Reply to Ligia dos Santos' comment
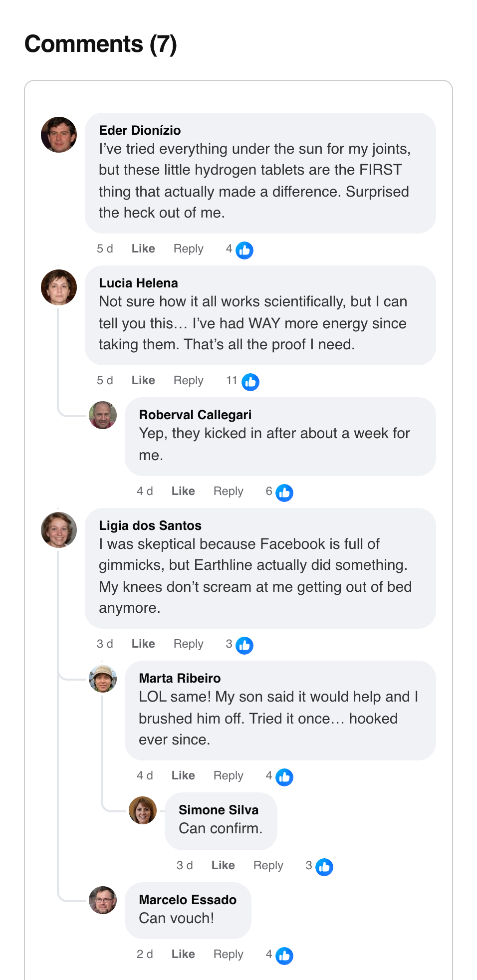 (188, 644)
